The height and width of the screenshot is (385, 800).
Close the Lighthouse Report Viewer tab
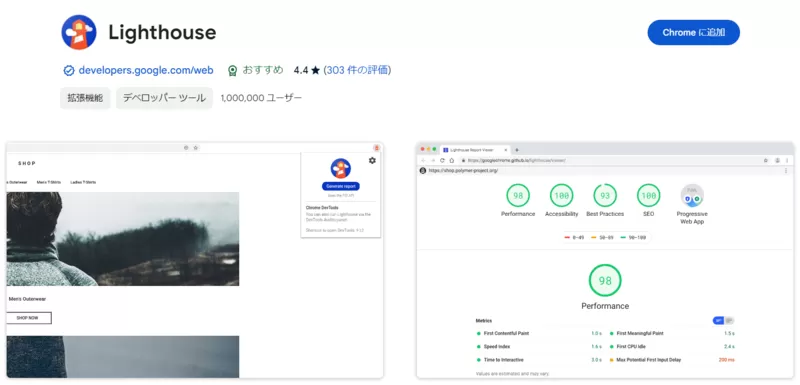click(x=506, y=150)
